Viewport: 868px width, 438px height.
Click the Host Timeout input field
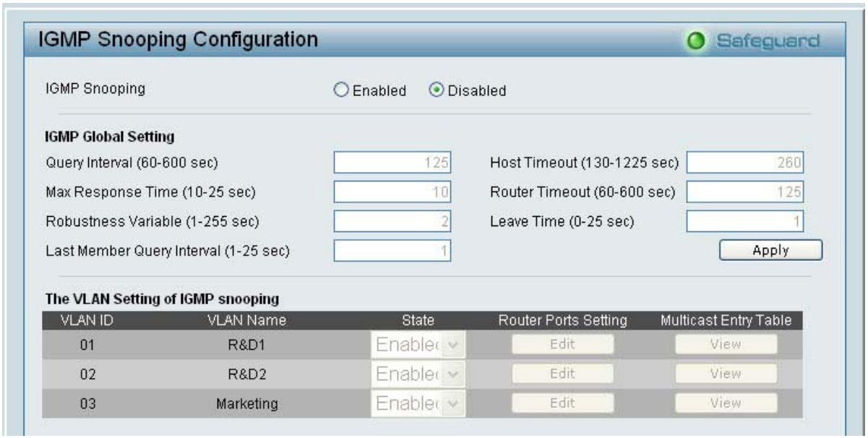pyautogui.click(x=745, y=163)
